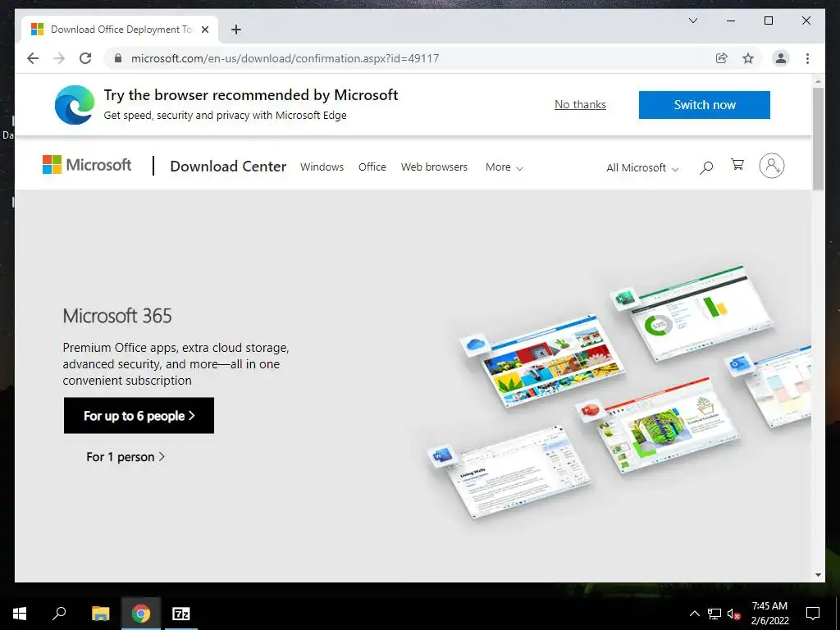Open File Explorer from the taskbar
Image resolution: width=840 pixels, height=630 pixels.
tap(100, 614)
